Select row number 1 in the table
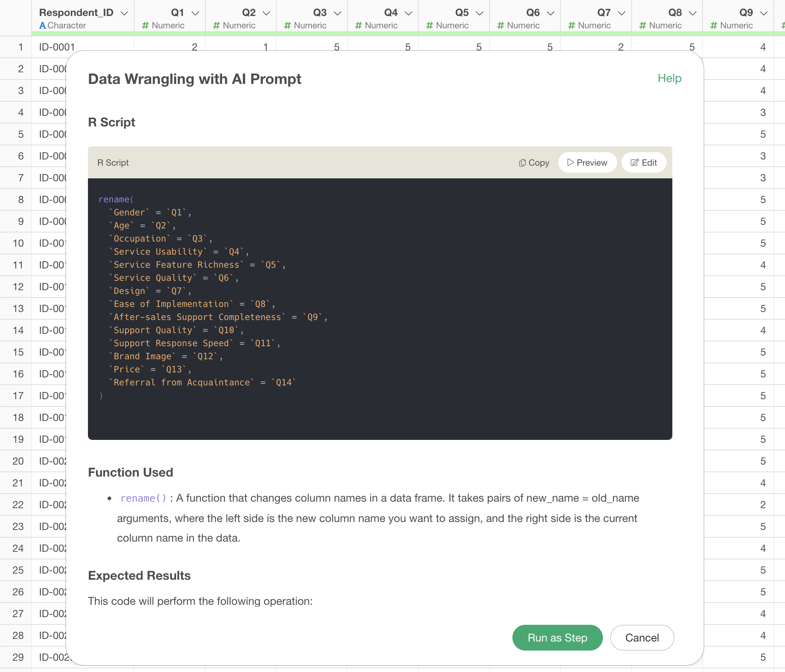Viewport: 785px width, 672px height. pos(20,47)
